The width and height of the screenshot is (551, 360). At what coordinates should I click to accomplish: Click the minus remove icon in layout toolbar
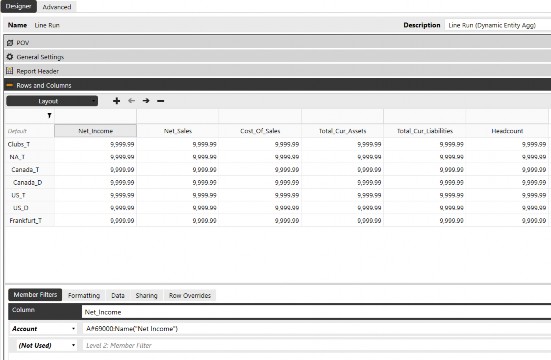[x=161, y=101]
